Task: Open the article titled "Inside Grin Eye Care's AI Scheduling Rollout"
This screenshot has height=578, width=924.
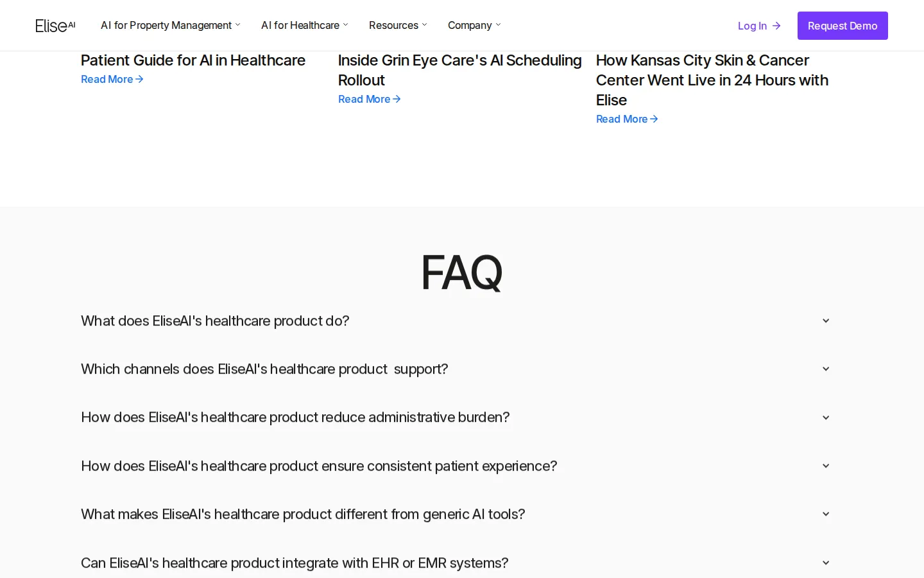Action: point(460,70)
